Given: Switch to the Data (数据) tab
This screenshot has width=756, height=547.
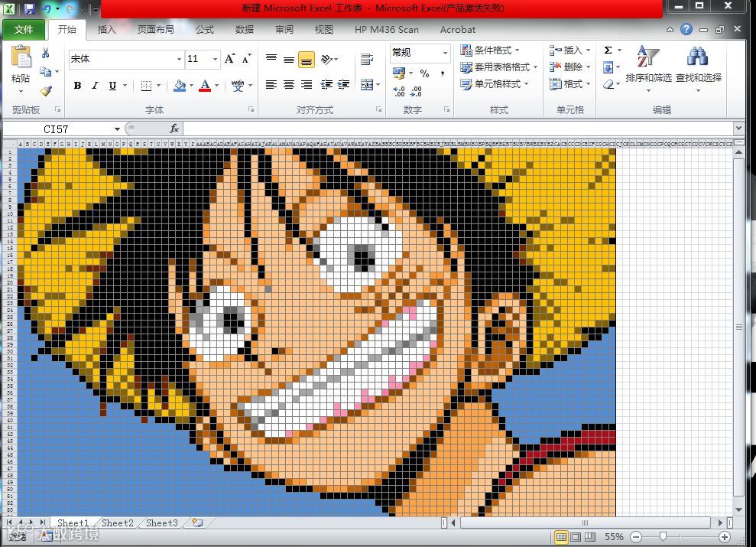Looking at the screenshot, I should point(244,30).
